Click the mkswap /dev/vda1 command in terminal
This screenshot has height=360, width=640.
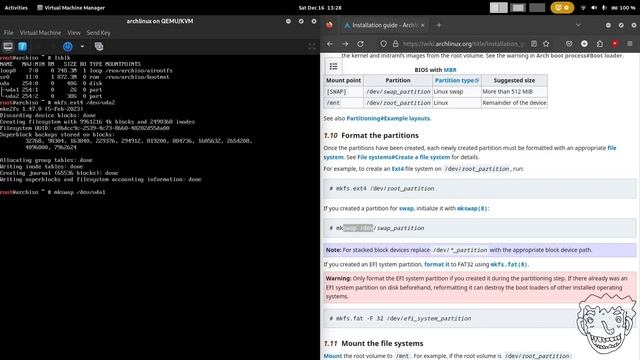point(79,192)
